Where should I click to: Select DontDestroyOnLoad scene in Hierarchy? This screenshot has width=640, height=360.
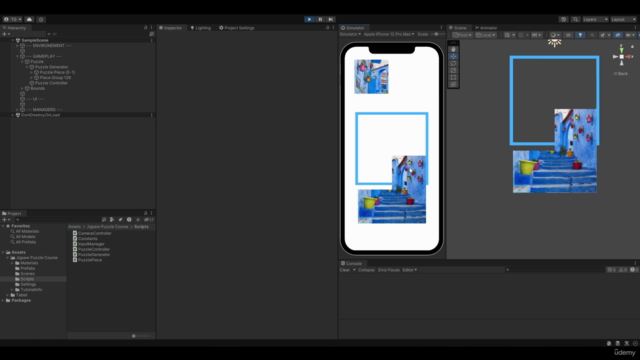[40, 115]
